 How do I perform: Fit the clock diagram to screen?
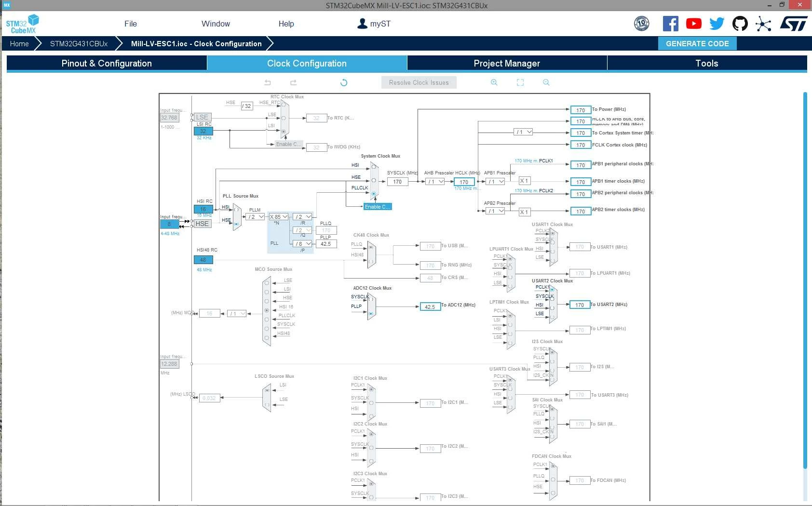tap(520, 82)
